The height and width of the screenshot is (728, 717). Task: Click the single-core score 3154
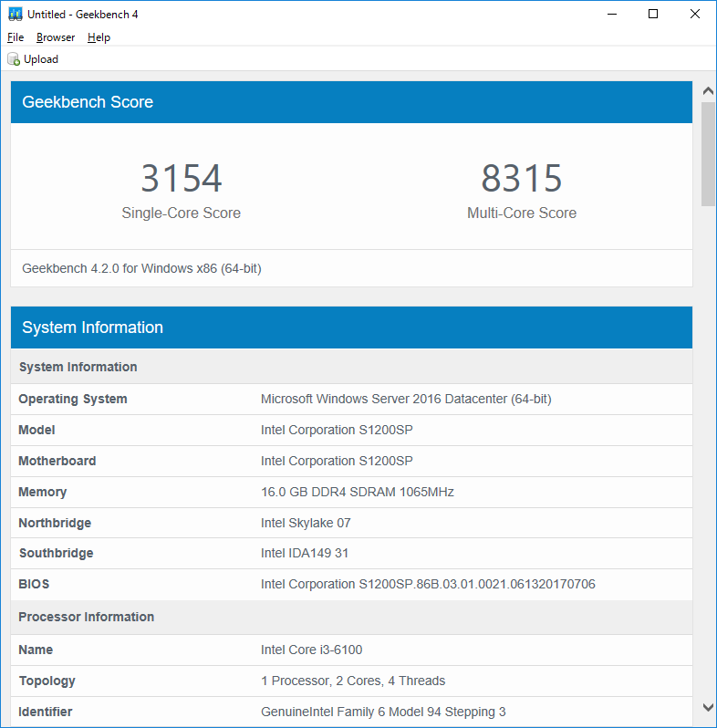(x=182, y=178)
